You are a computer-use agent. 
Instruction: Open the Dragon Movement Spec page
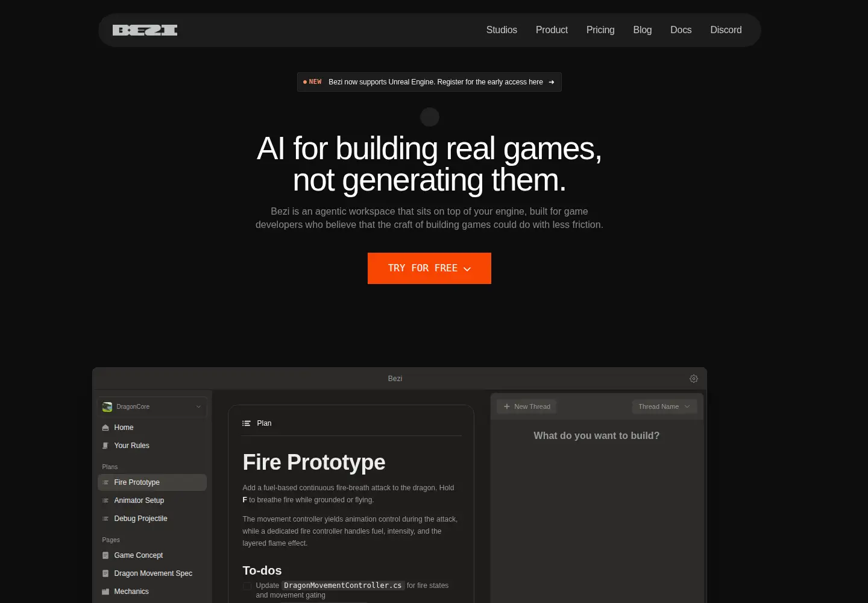point(152,573)
